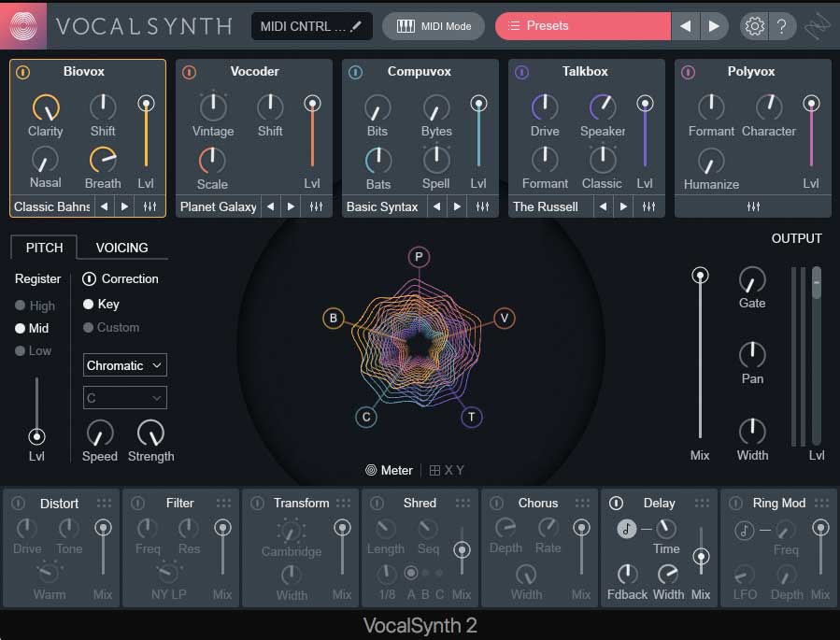Open the settings gear icon
Viewport: 840px width, 640px height.
coord(753,26)
